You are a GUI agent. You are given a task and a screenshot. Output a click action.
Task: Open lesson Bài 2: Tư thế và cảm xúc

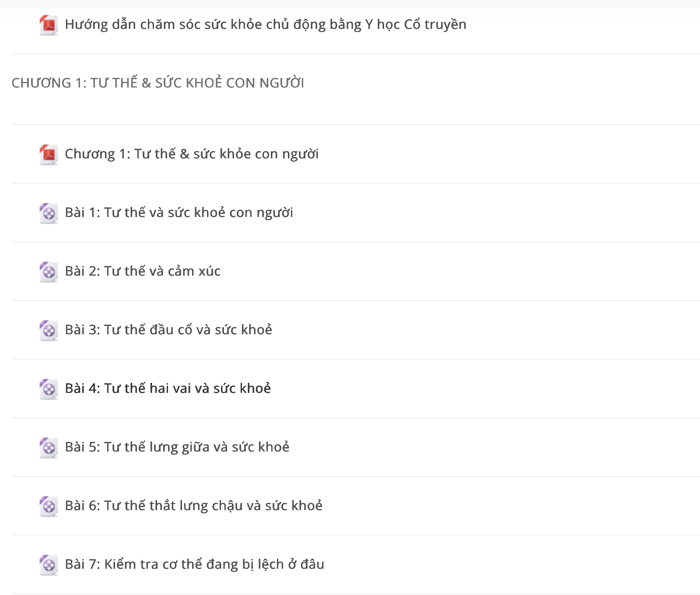click(143, 271)
